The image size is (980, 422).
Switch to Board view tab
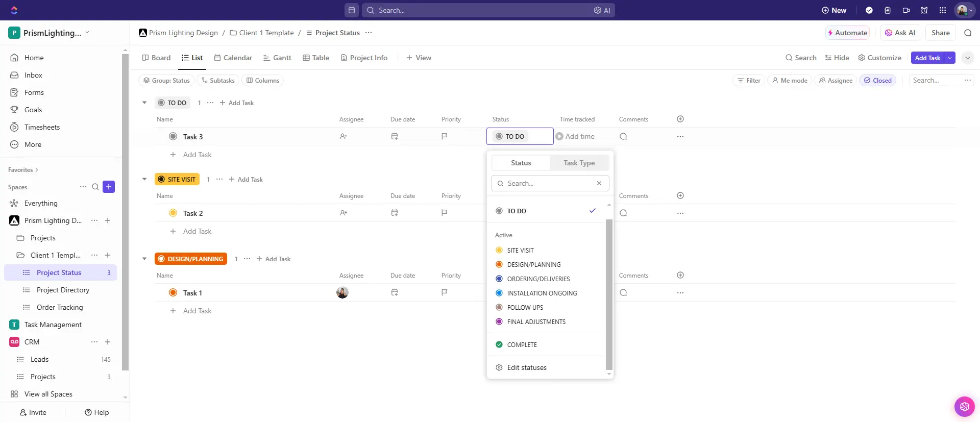(x=156, y=58)
